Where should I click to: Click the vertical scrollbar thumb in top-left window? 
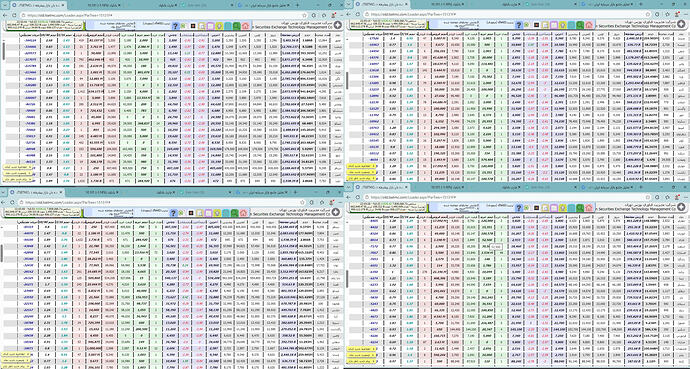(4, 51)
